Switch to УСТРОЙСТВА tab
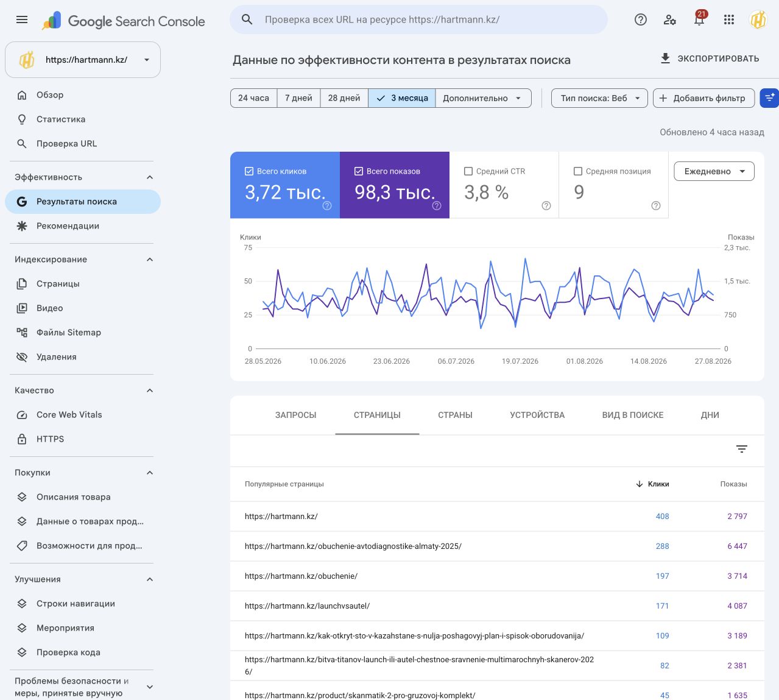Image resolution: width=779 pixels, height=700 pixels. (537, 415)
